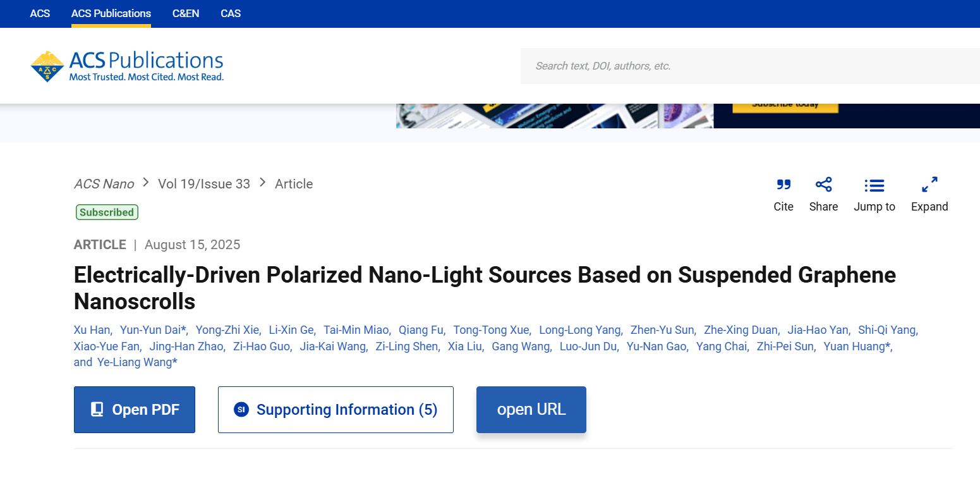This screenshot has width=980, height=478.
Task: Open the Jump to list icon
Action: [874, 185]
